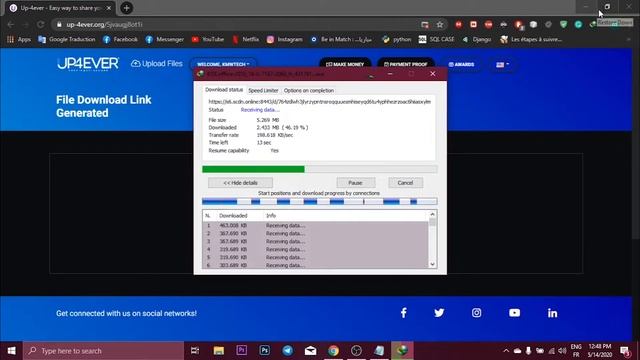Screen dimensions: 640x360
Task: Click the connections progress segment bar
Action: (320, 201)
